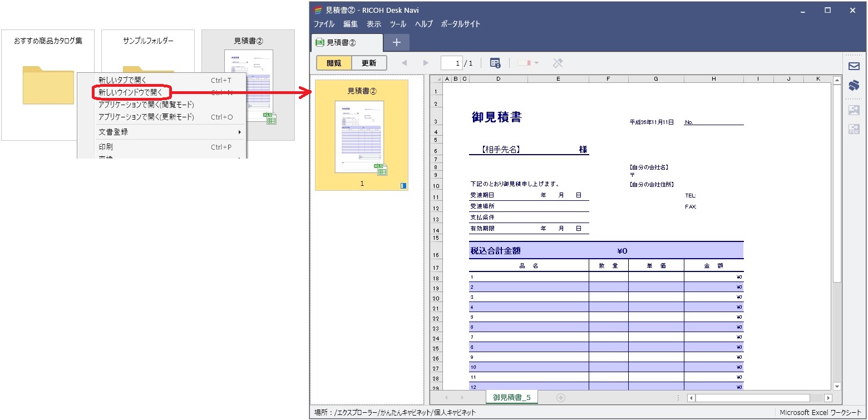Click the + button to add a new tab
The width and height of the screenshot is (868, 420).
pyautogui.click(x=396, y=42)
